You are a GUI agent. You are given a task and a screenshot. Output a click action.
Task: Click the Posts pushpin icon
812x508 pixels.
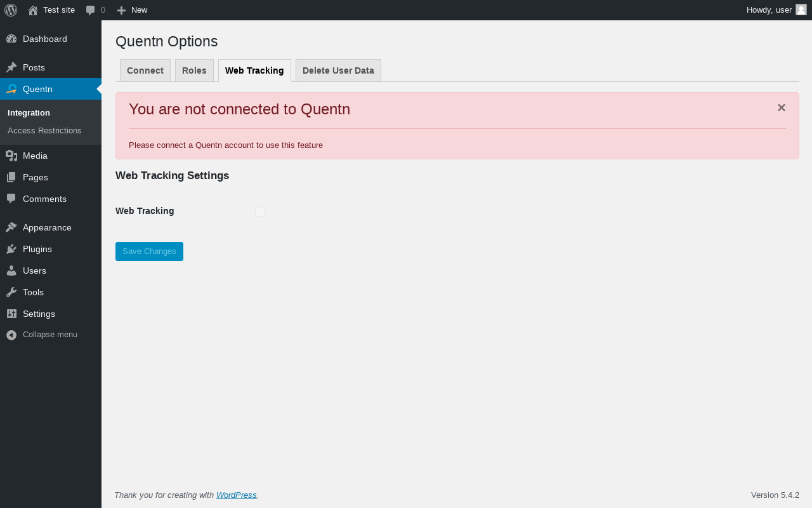11,67
